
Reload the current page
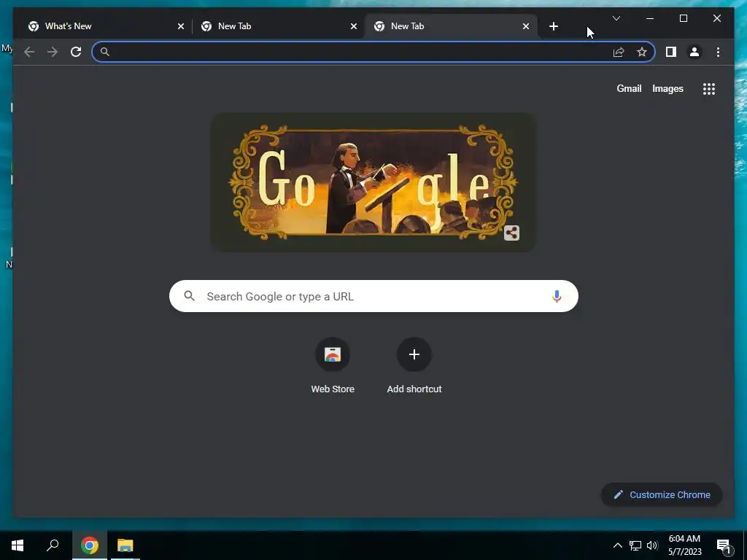tap(76, 52)
